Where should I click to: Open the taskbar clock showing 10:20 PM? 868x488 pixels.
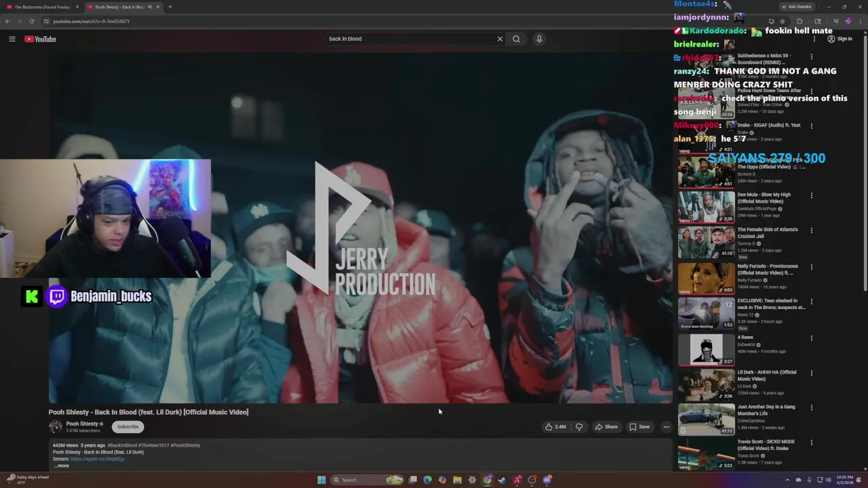click(844, 480)
